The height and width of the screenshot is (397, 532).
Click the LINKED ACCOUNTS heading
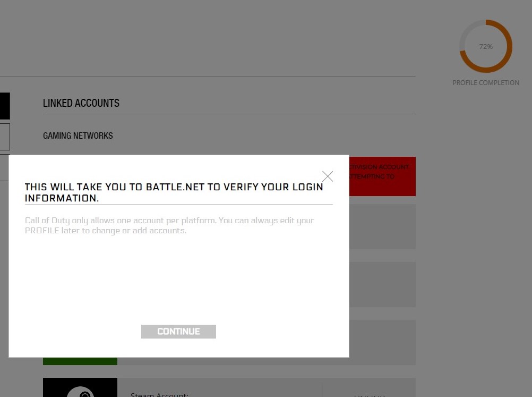tap(81, 103)
